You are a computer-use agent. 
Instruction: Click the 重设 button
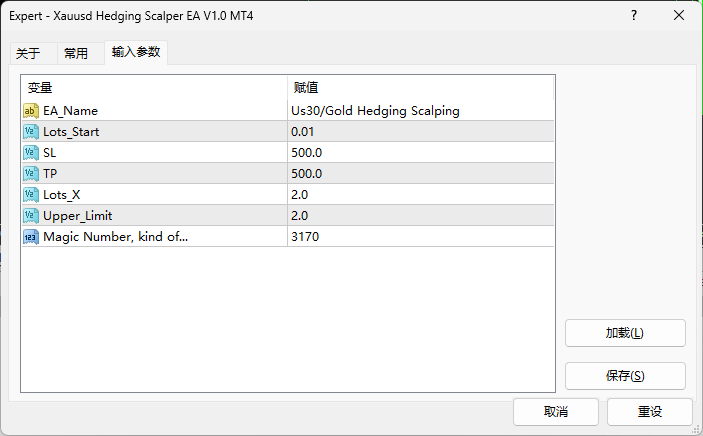649,412
